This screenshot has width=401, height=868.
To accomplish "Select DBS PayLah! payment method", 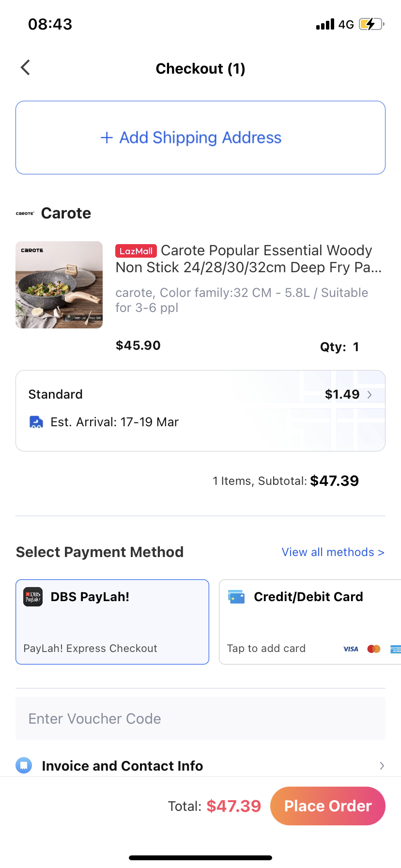I will pos(112,622).
